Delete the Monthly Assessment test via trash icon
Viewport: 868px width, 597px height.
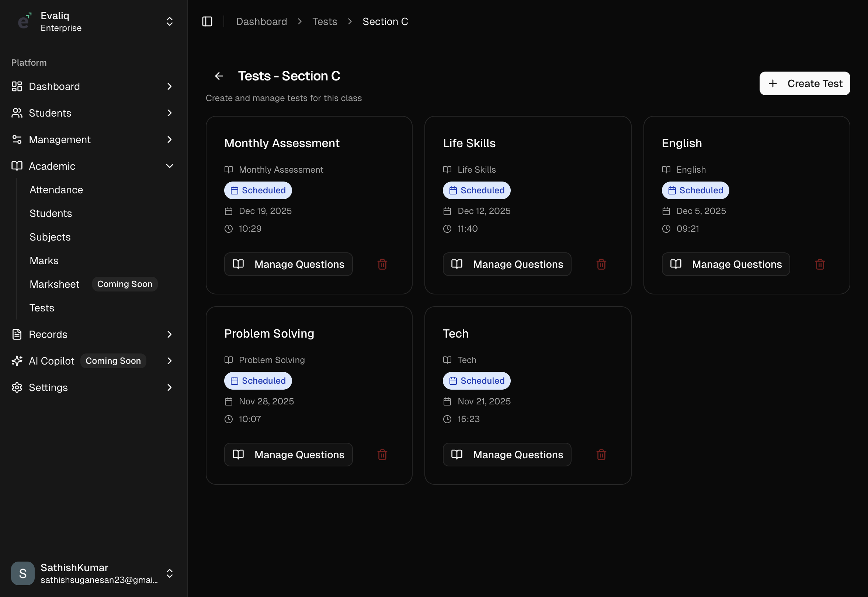click(382, 264)
